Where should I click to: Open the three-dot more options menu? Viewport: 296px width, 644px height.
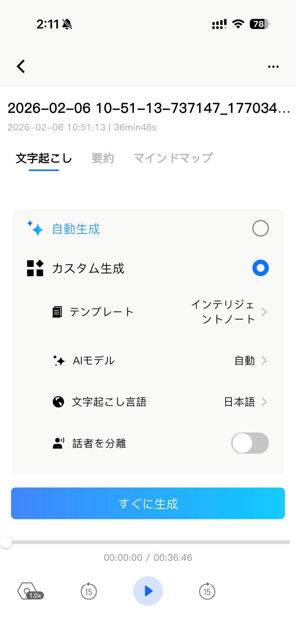click(x=273, y=67)
